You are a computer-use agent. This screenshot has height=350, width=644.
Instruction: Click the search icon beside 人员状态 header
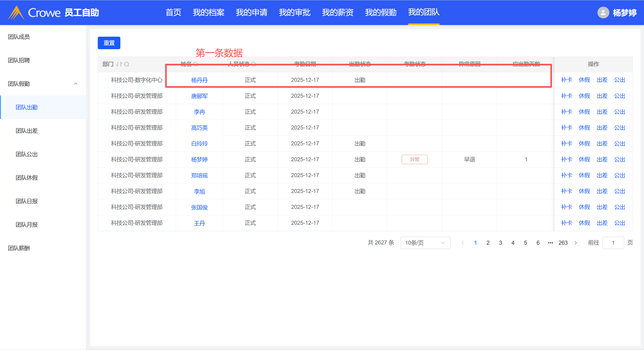pyautogui.click(x=253, y=64)
